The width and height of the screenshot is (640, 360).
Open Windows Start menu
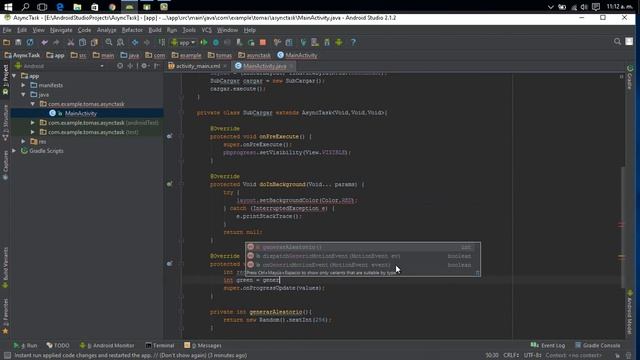pyautogui.click(x=8, y=7)
